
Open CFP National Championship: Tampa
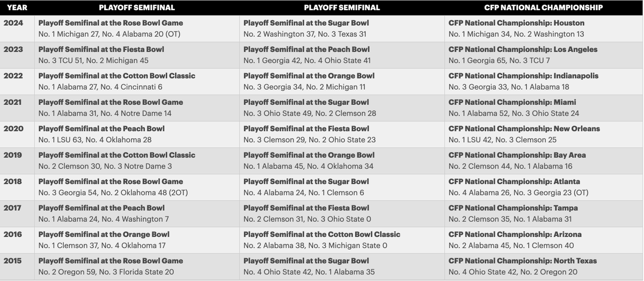click(513, 208)
